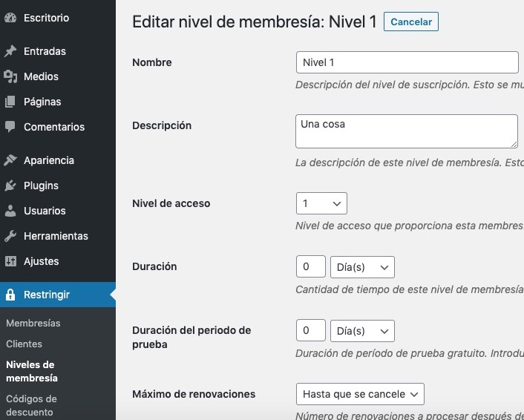Click 'Duración del periodo de prueba' label
Image resolution: width=524 pixels, height=420 pixels.
point(191,337)
